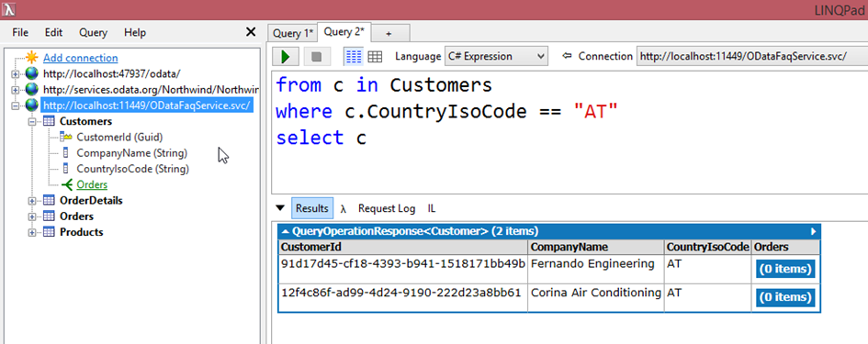Expand (0 items) for Fernando Engineering
This screenshot has height=344, width=868.
click(785, 270)
